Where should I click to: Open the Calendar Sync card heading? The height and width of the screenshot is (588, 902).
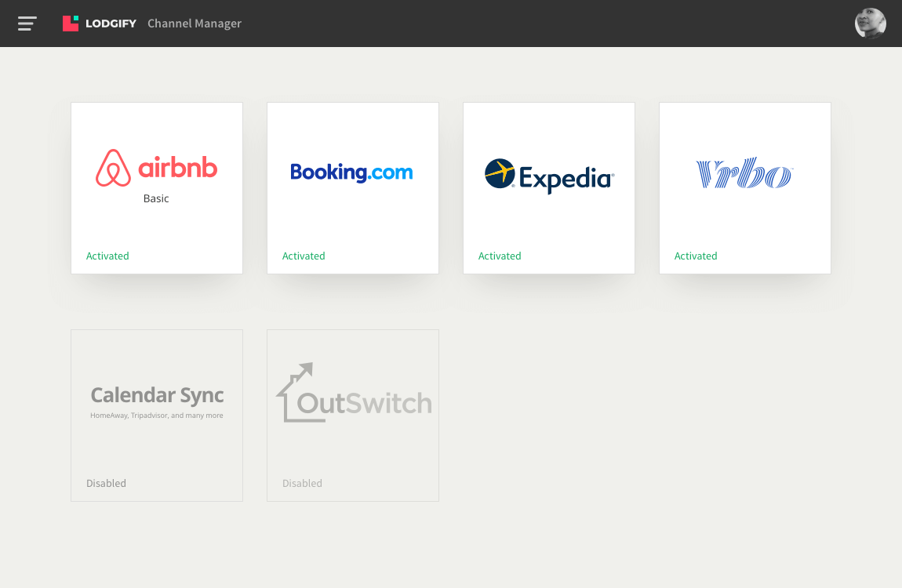157,395
